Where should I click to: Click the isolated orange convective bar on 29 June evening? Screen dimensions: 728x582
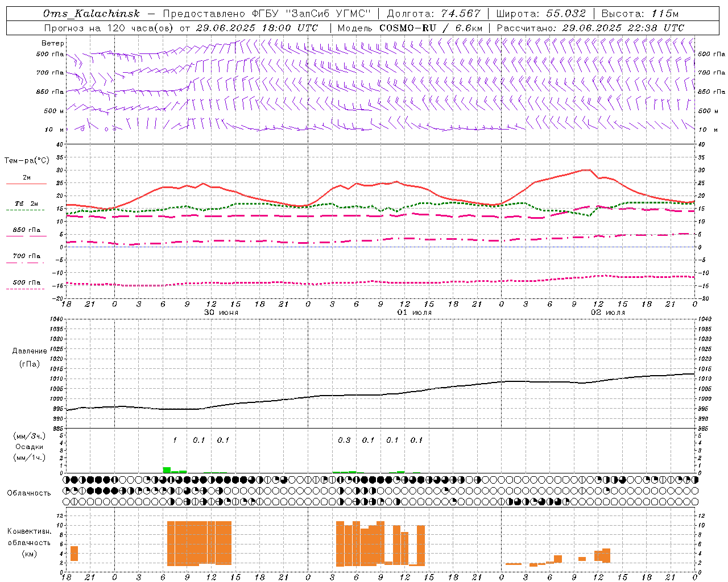click(x=74, y=554)
